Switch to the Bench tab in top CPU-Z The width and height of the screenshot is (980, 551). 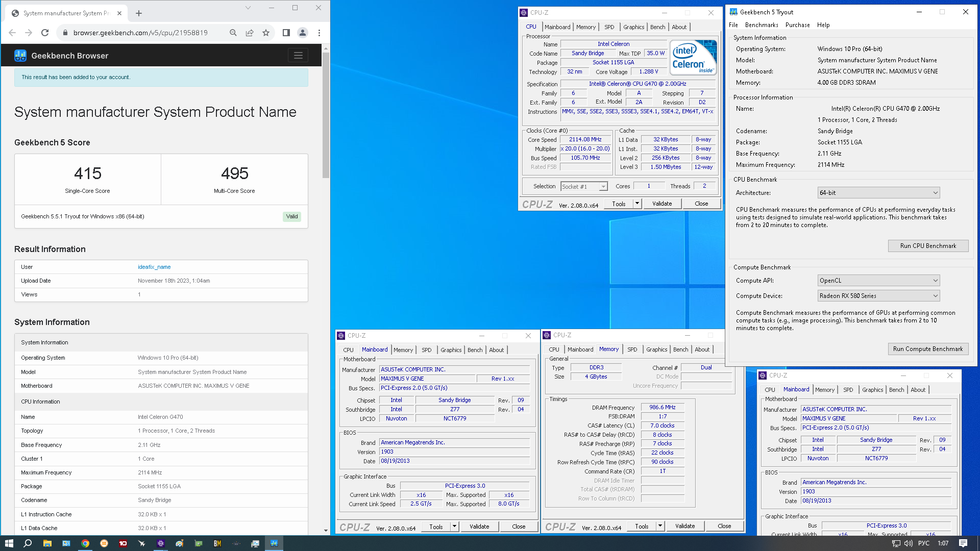tap(657, 27)
